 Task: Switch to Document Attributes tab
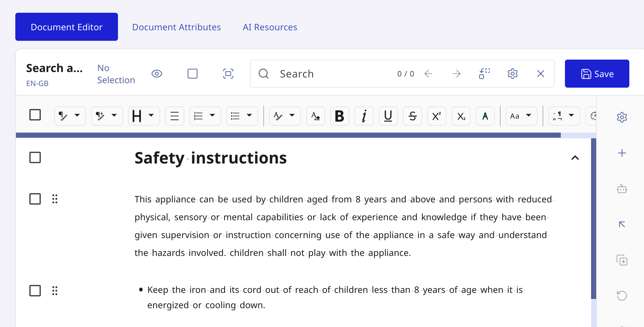pyautogui.click(x=176, y=27)
